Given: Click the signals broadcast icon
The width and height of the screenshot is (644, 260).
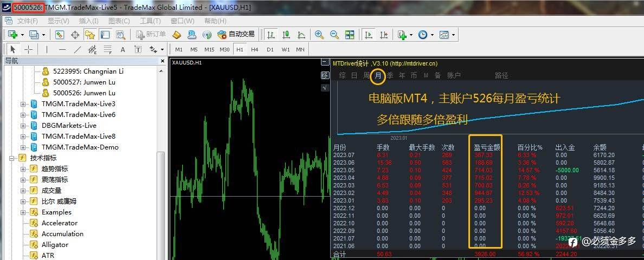Looking at the screenshot, I should click(x=207, y=35).
